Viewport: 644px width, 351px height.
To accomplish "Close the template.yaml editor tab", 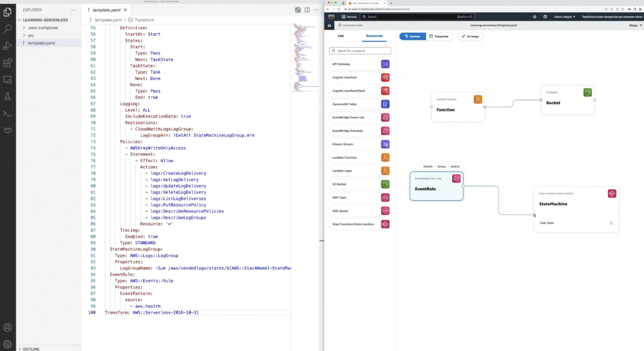I will pyautogui.click(x=126, y=10).
